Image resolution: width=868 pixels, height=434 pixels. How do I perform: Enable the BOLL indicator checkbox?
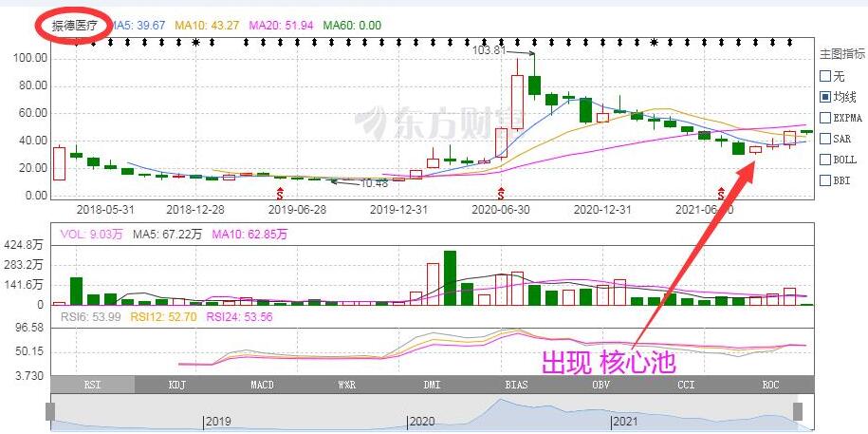tap(824, 160)
